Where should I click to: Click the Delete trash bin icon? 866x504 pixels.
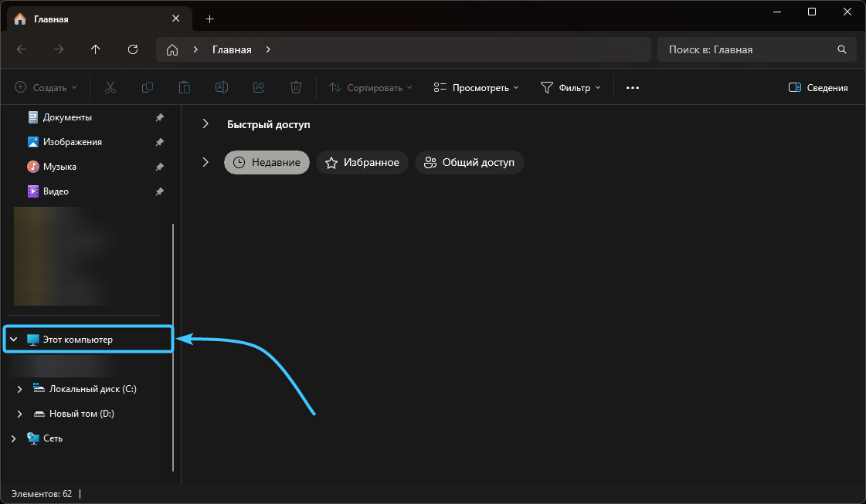click(x=296, y=88)
